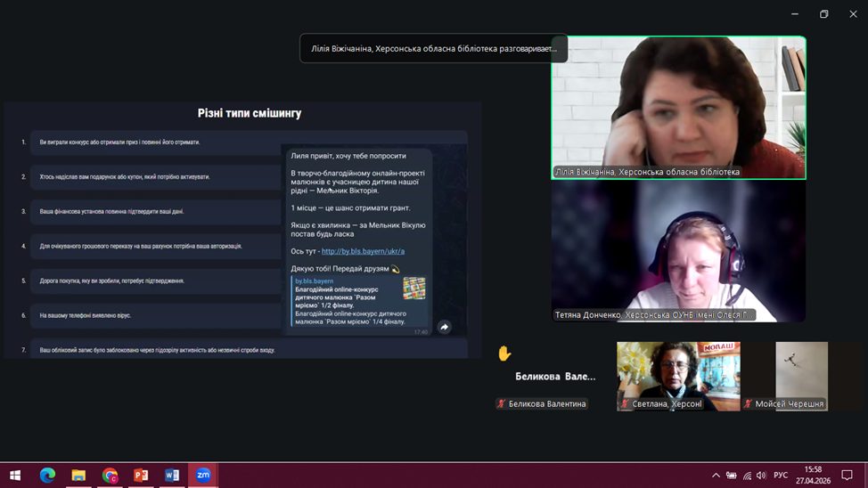Select Мойсей Черешня's video thumbnail
The height and width of the screenshot is (488, 868).
pyautogui.click(x=789, y=376)
